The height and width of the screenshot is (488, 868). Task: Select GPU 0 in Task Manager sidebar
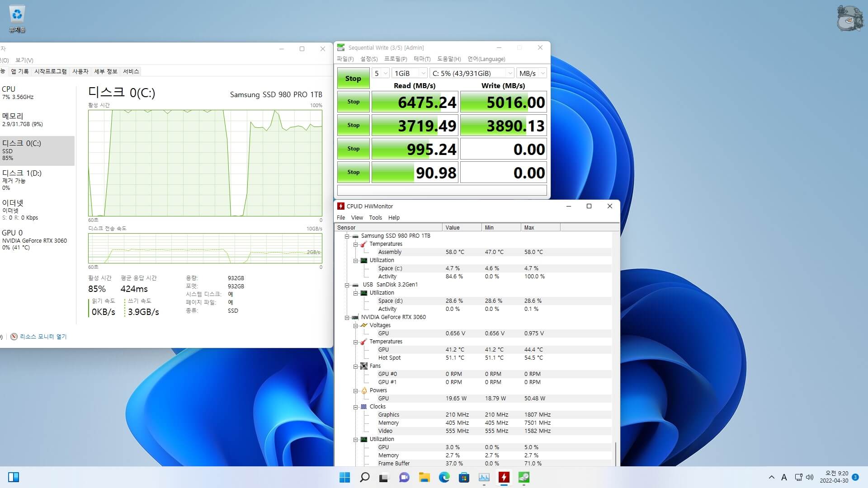[37, 239]
